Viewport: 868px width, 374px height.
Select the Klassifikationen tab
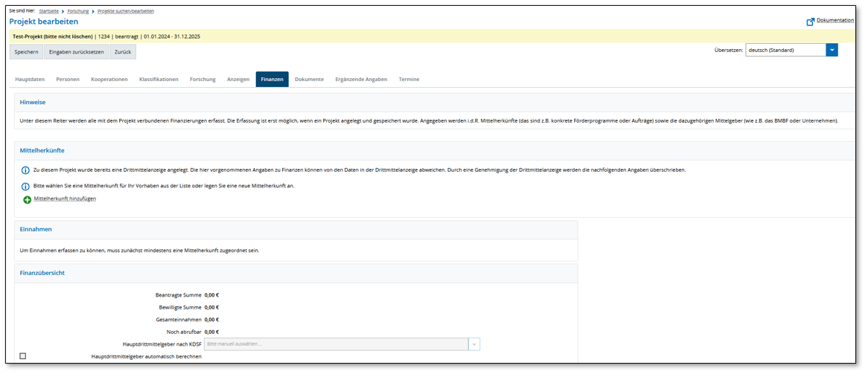(159, 80)
